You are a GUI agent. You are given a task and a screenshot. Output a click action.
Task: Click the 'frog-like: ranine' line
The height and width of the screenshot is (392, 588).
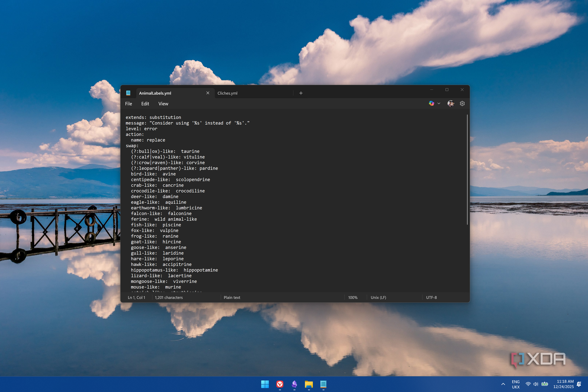pyautogui.click(x=155, y=236)
